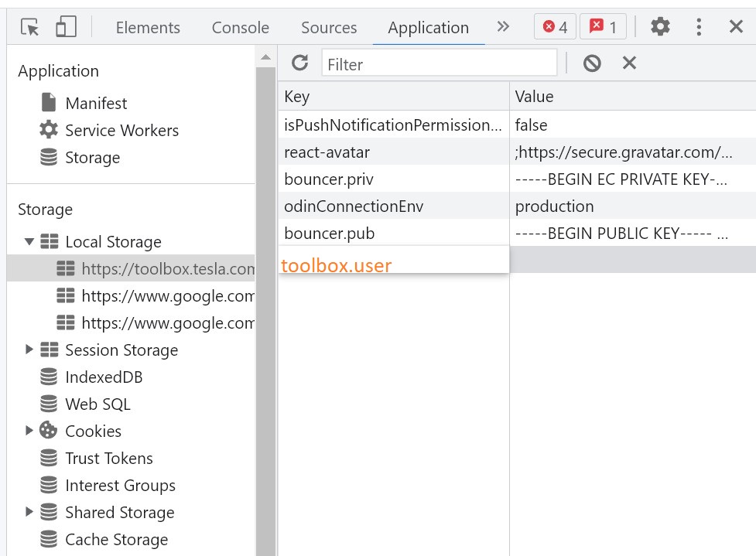756x556 pixels.
Task: Open the Service Workers section
Action: (121, 130)
